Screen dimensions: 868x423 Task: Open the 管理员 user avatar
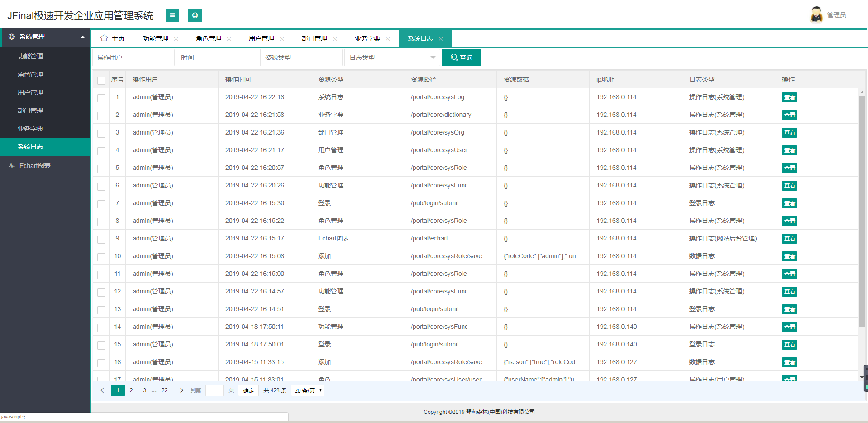coord(816,14)
